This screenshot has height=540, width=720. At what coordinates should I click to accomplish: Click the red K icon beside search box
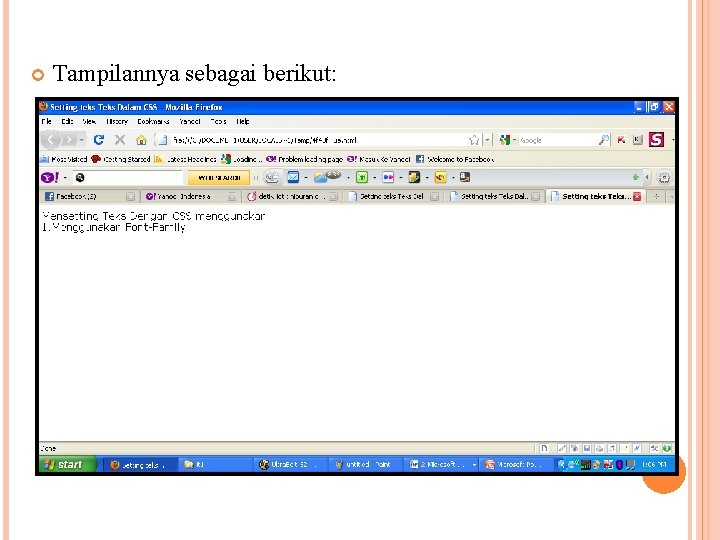[621, 140]
